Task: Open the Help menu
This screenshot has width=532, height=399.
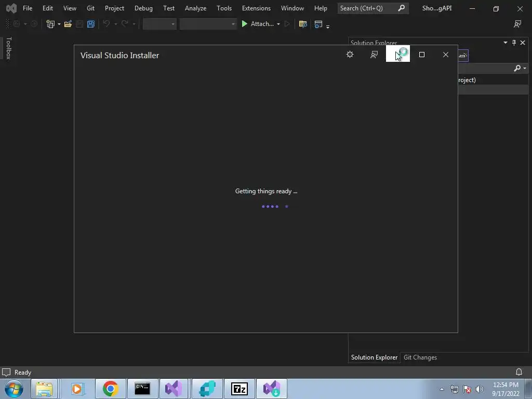Action: pos(321,8)
